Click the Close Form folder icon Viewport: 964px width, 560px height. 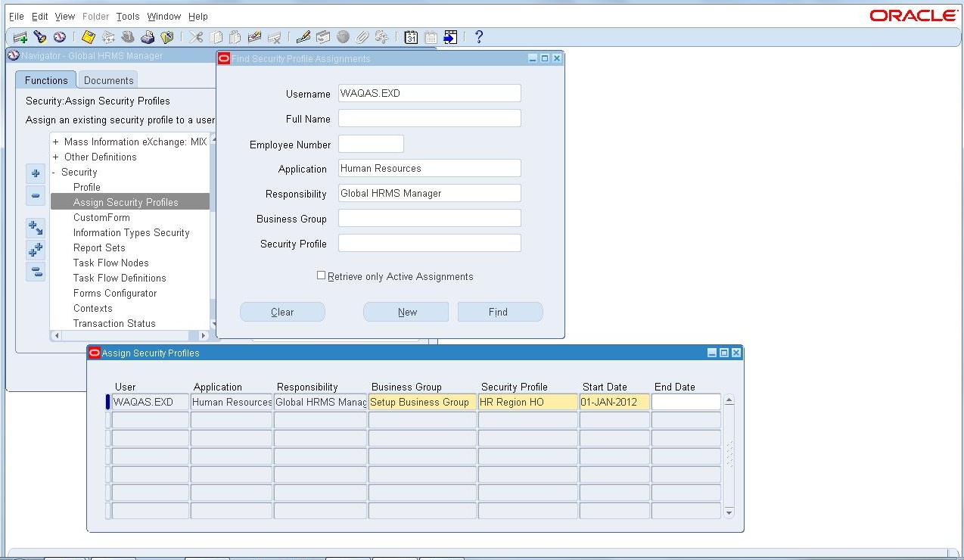(167, 37)
